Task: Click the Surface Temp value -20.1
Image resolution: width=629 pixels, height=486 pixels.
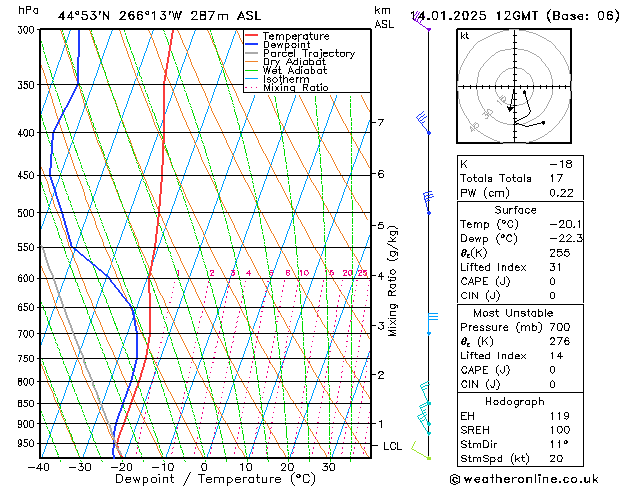Action: (x=566, y=224)
